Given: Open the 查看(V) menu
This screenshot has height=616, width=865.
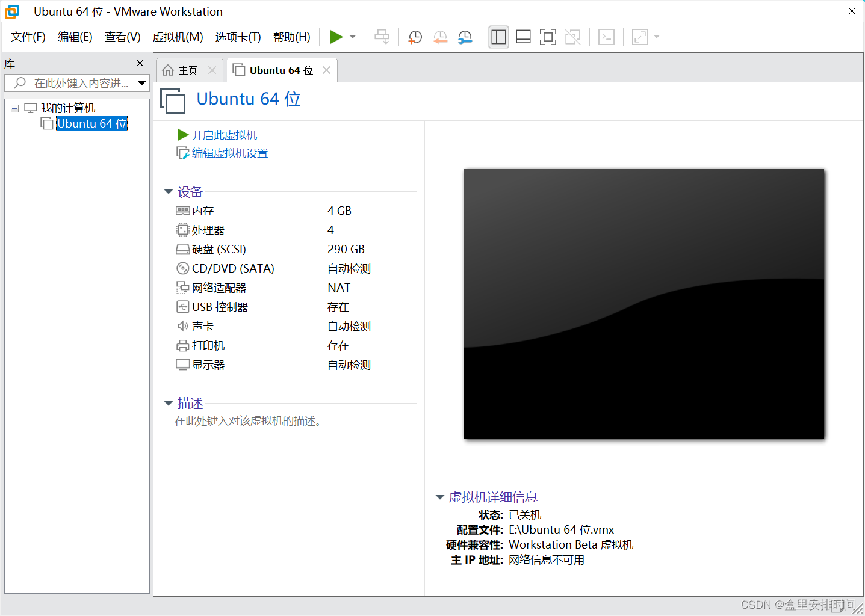Looking at the screenshot, I should tap(123, 37).
